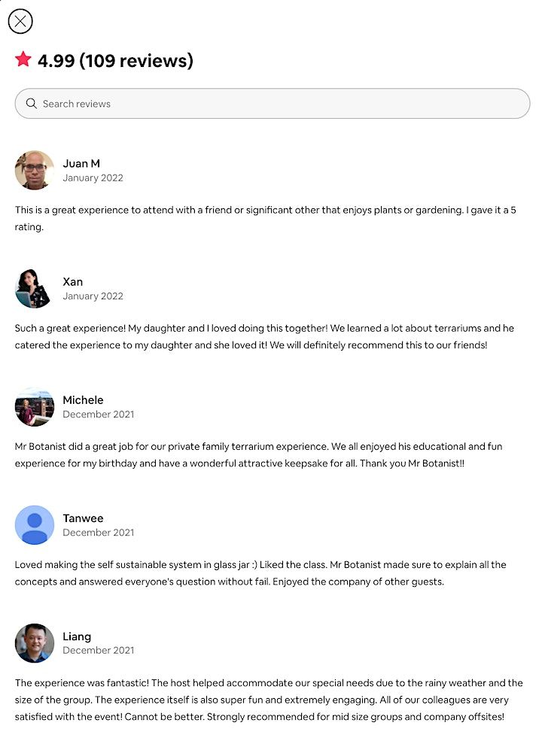Click reviewer name Xan
This screenshot has height=756, width=542.
(73, 281)
